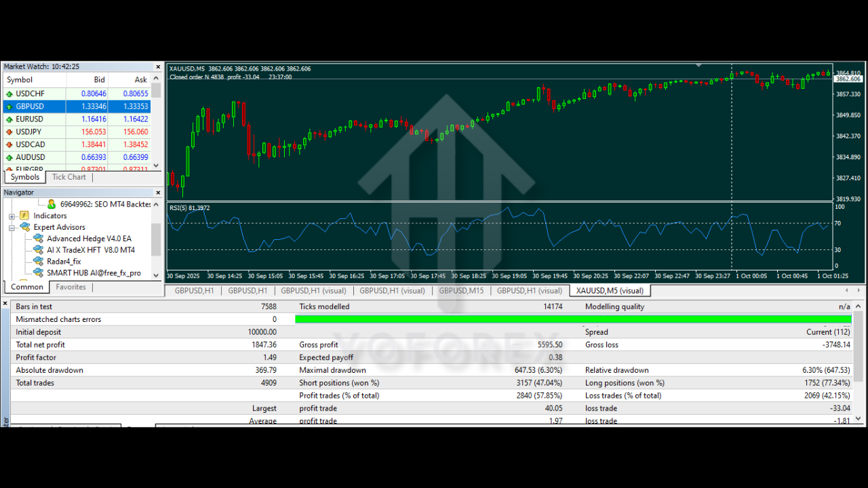868x488 pixels.
Task: Open the Favorites tab in Navigator
Action: pyautogui.click(x=71, y=287)
